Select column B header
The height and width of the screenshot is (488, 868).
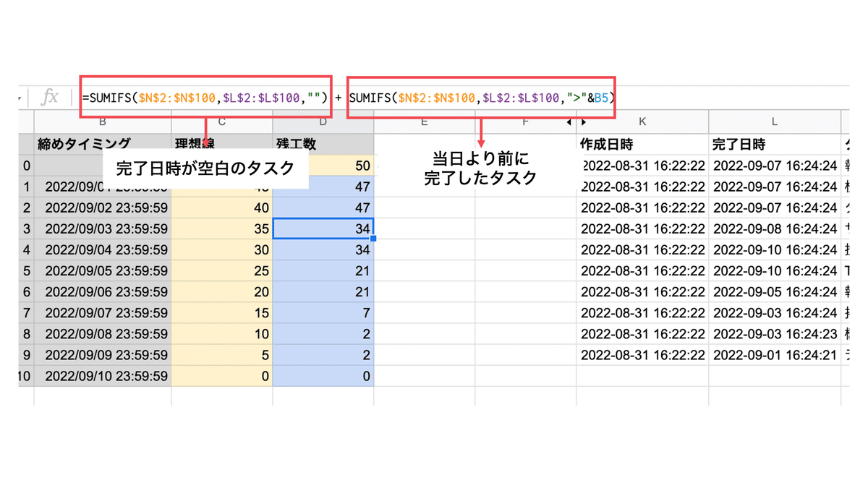coord(102,122)
